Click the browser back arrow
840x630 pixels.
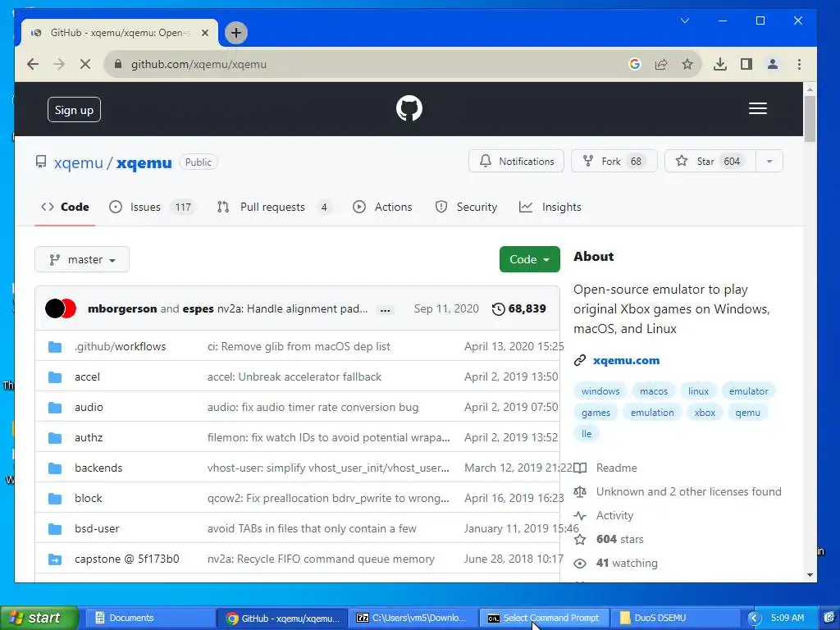(33, 64)
